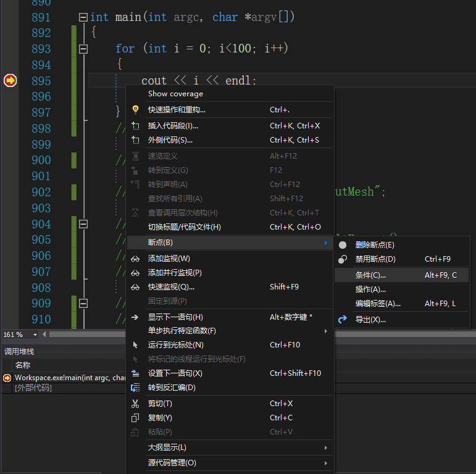Viewport: 476px width, 474px height.
Task: Choose 编辑标签(A)... in breakpoint submenu
Action: (402, 304)
